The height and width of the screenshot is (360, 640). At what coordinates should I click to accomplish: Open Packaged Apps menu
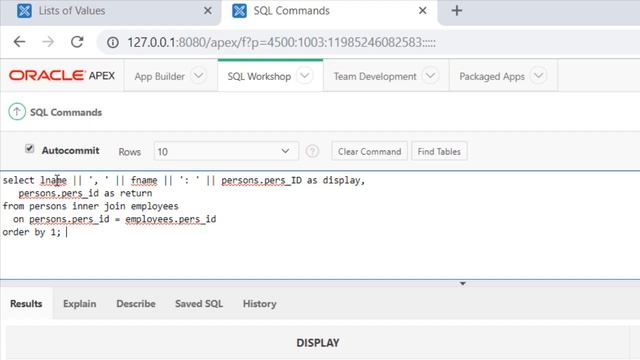coord(492,76)
